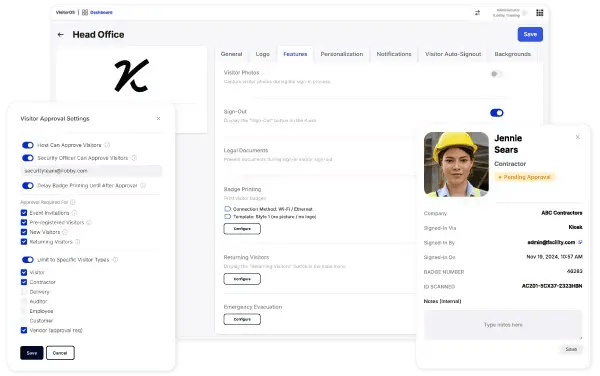Image resolution: width=600 pixels, height=376 pixels.
Task: Uncheck the Contractor type checkbox
Action: 24,282
